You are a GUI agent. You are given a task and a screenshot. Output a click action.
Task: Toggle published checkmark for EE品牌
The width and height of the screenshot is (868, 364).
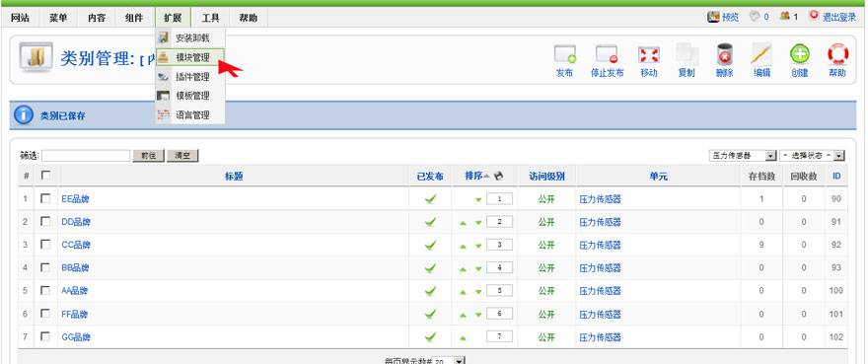coord(430,199)
